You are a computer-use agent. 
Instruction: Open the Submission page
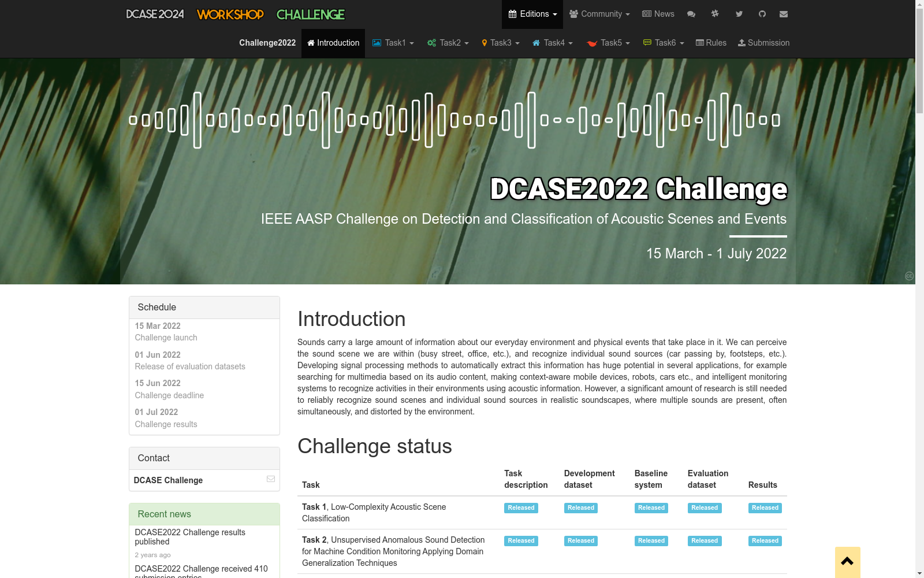[x=763, y=43]
